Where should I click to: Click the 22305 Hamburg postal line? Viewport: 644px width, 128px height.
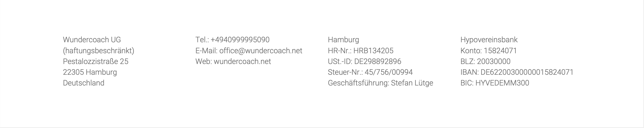click(90, 72)
